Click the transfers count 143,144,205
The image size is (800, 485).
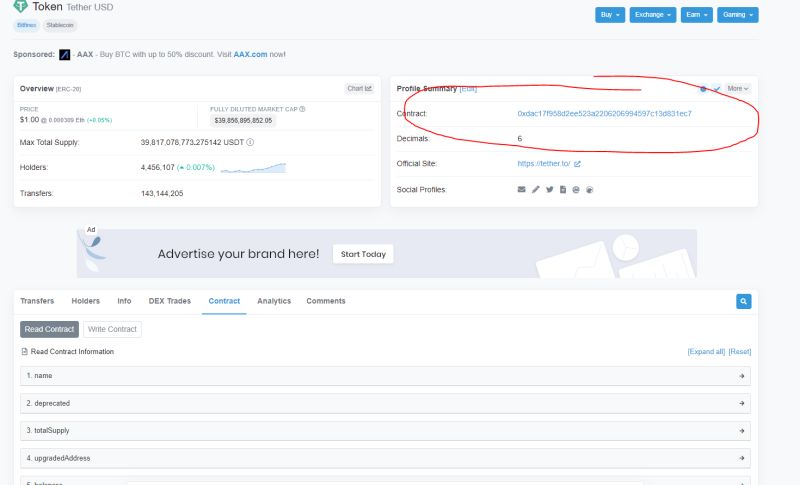pos(162,194)
